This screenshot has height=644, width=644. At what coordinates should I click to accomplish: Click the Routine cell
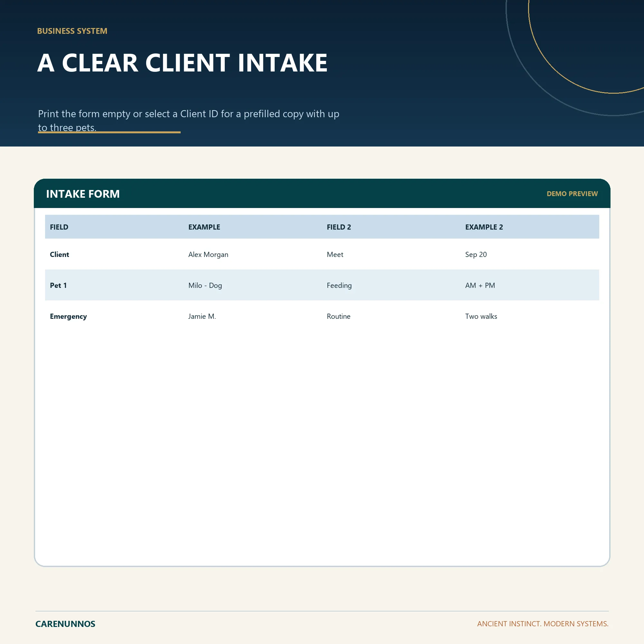click(338, 316)
